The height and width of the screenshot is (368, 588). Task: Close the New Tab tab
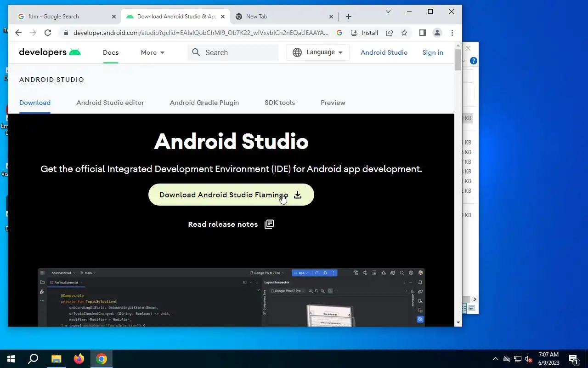tap(331, 17)
